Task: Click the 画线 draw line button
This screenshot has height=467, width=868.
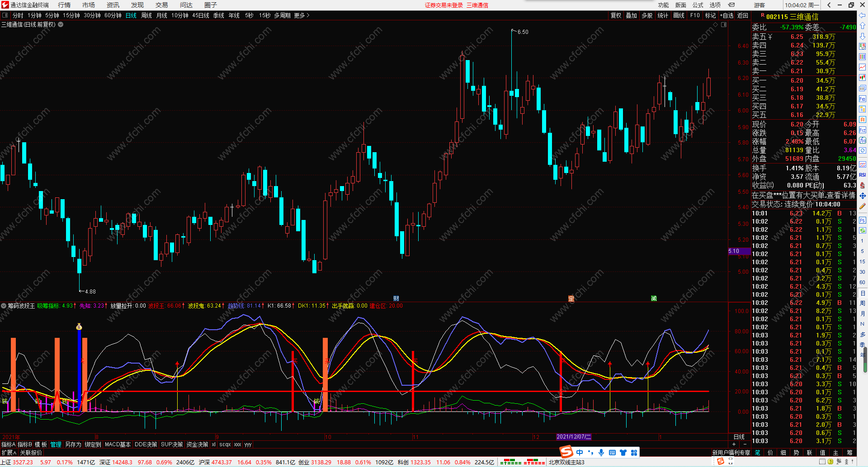Action: coord(679,15)
